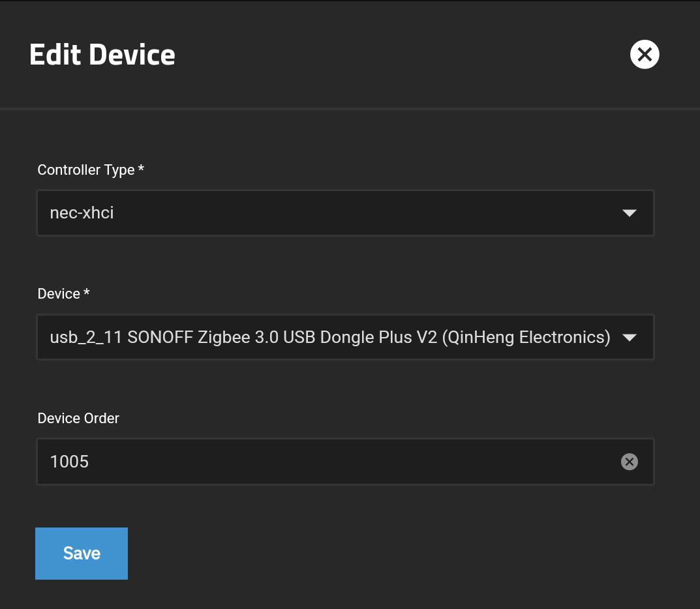The height and width of the screenshot is (609, 700).
Task: Save the device settings
Action: pyautogui.click(x=82, y=554)
